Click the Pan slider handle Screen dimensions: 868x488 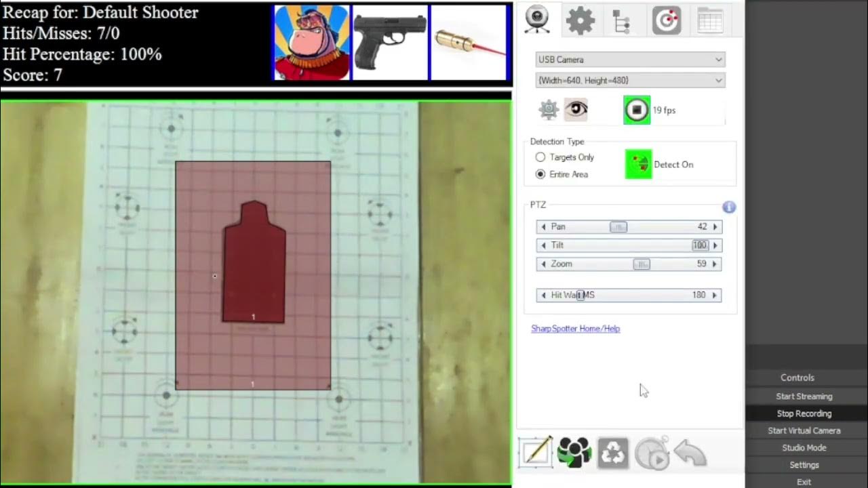click(618, 227)
